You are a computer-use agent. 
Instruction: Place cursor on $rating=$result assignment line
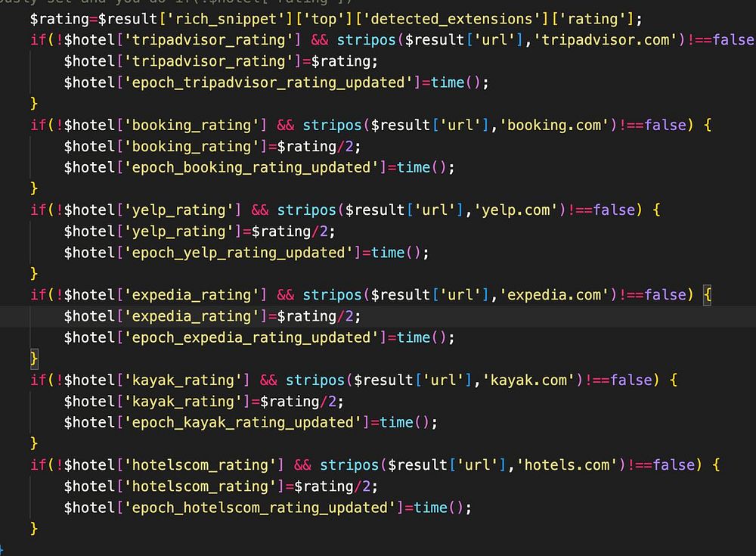coord(336,19)
